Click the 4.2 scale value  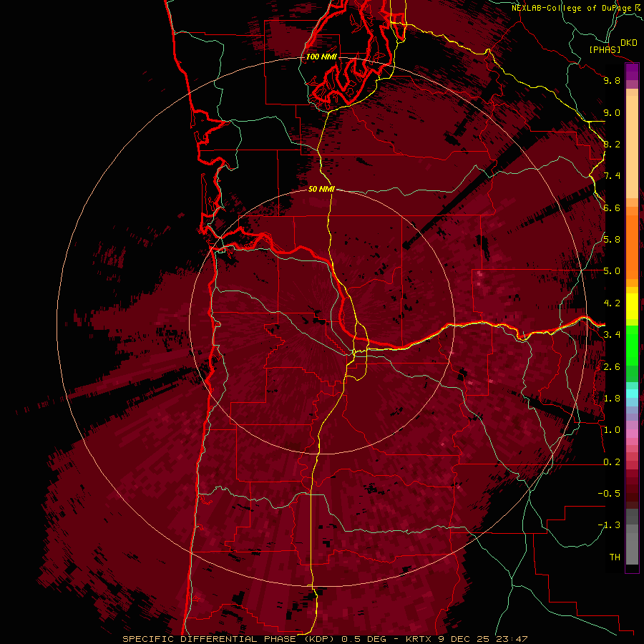pos(612,303)
